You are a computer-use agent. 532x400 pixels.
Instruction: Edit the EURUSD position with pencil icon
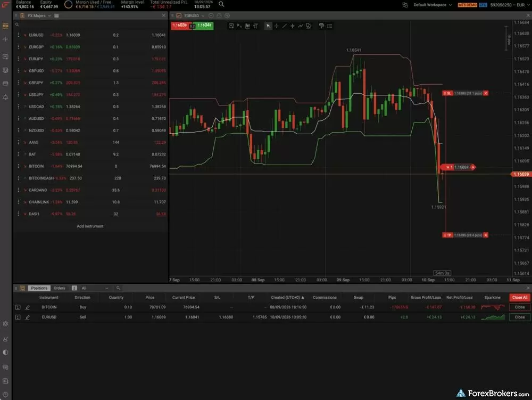tap(28, 317)
